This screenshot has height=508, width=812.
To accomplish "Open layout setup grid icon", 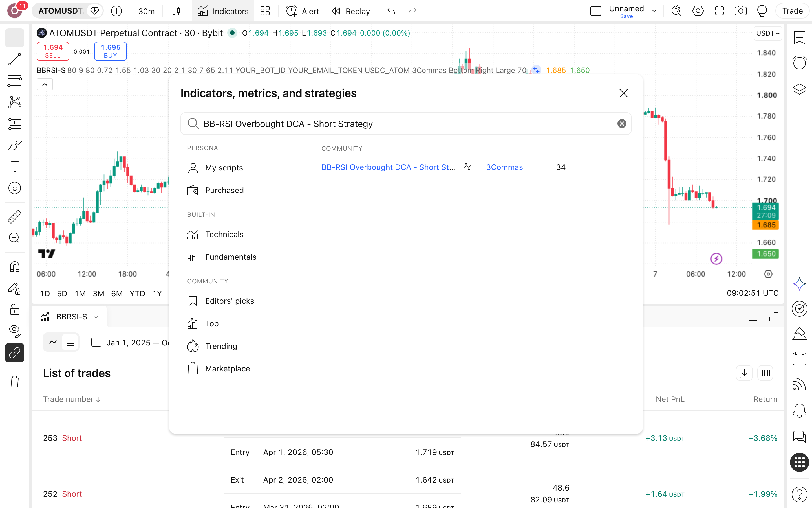I will point(265,11).
